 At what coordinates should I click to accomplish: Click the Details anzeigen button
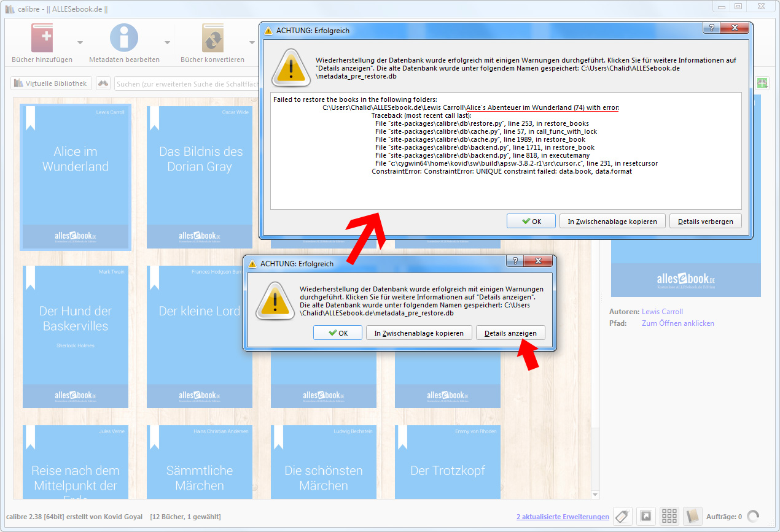click(510, 333)
